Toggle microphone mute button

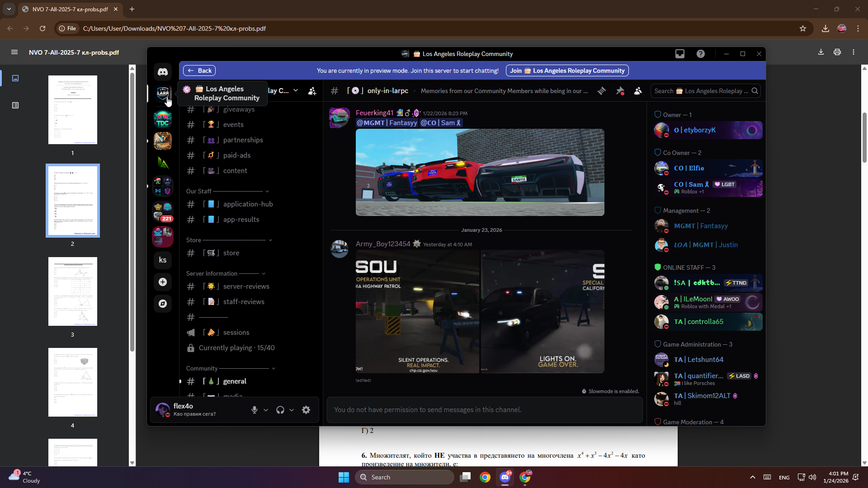(x=255, y=410)
